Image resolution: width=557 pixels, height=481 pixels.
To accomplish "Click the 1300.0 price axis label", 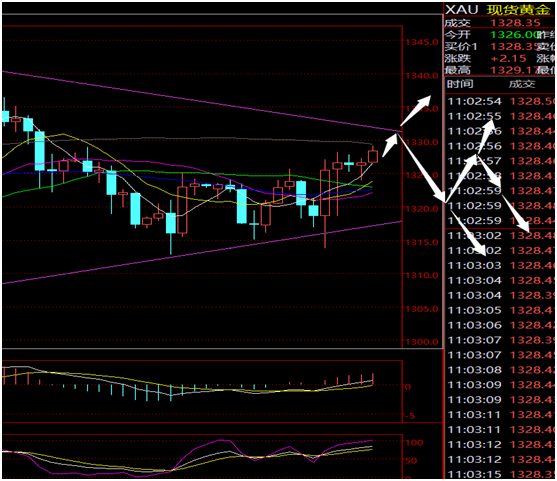I will (x=422, y=342).
